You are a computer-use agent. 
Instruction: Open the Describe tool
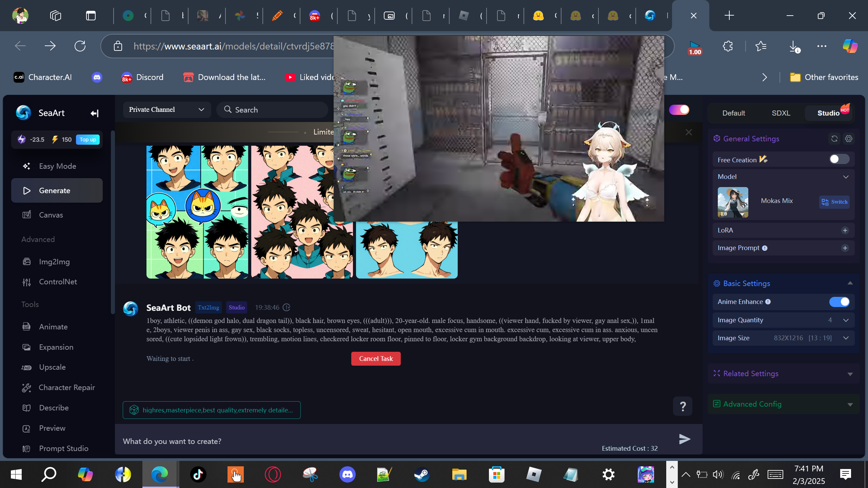coord(57,408)
